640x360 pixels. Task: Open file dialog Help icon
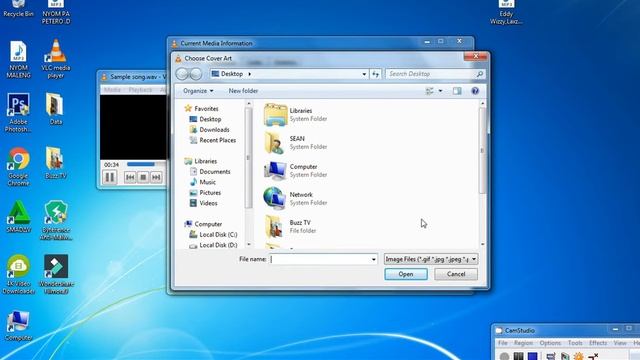475,91
